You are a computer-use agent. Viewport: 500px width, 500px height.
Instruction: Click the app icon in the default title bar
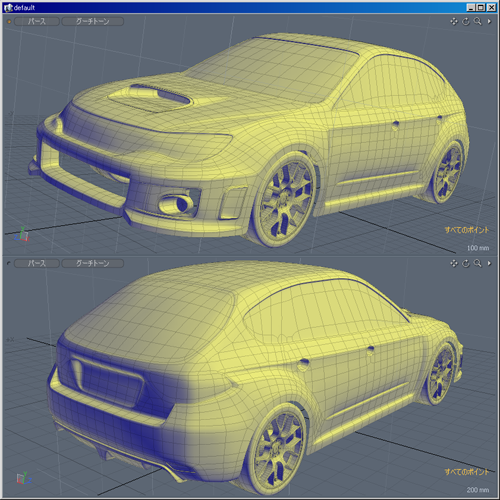(9, 7)
